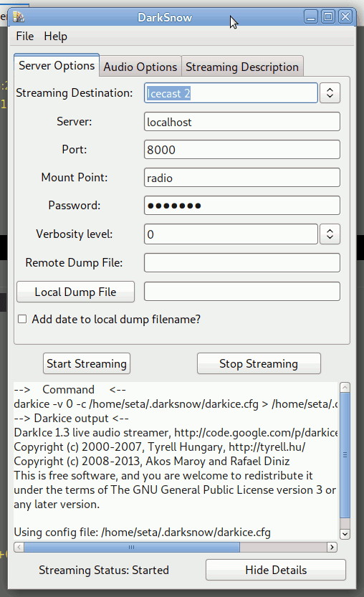Click the '--> Command <--' log header
Viewport: 364px width, 597px height.
click(70, 389)
